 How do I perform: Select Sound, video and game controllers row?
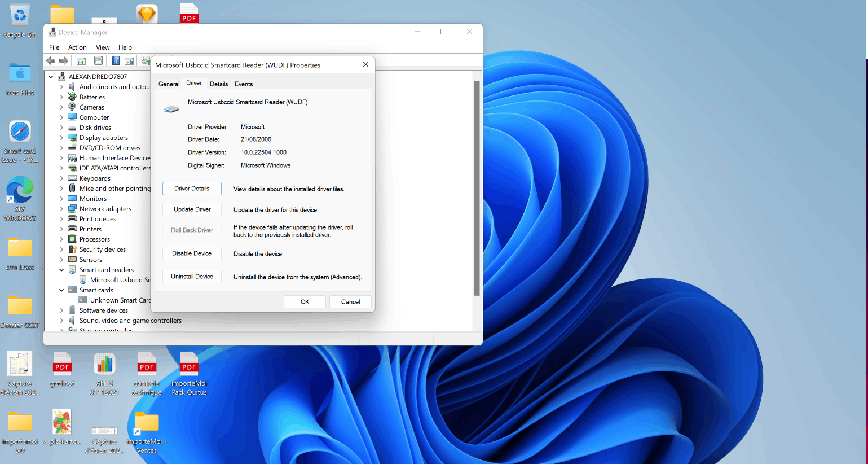[x=125, y=321]
